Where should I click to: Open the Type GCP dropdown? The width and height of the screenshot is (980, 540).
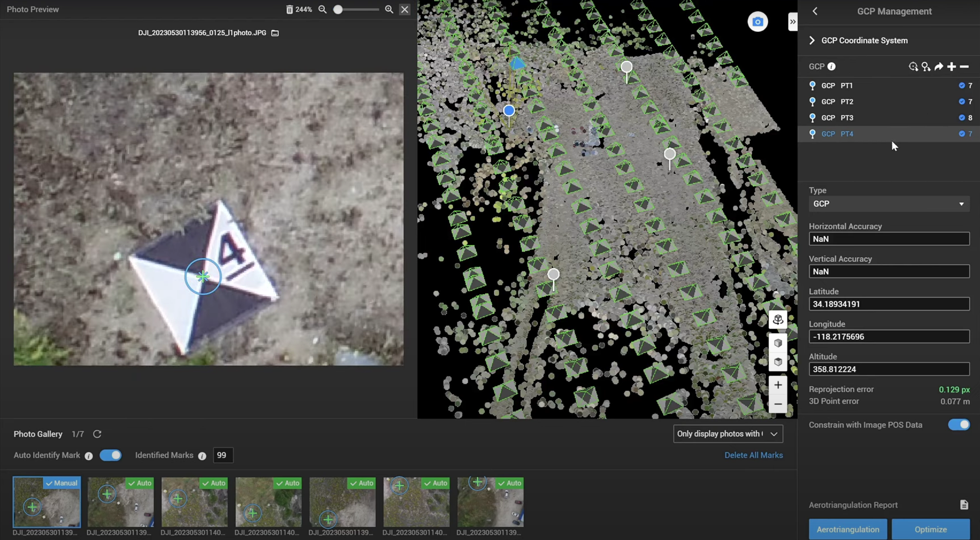click(889, 204)
